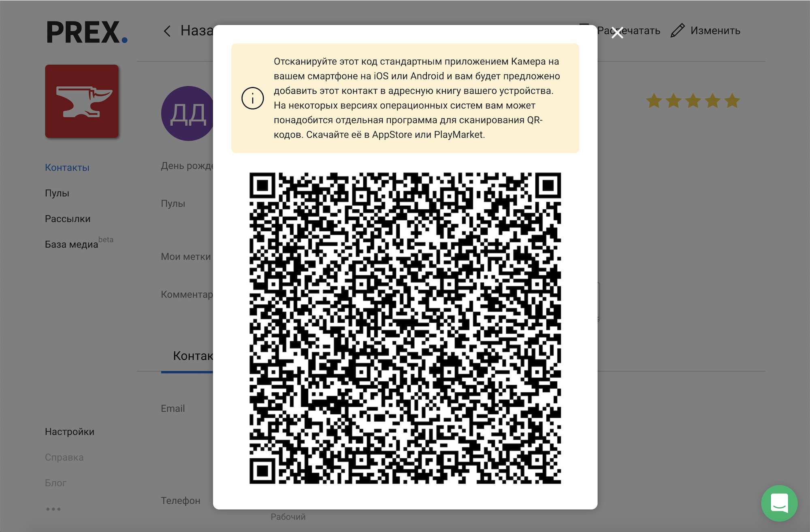This screenshot has width=810, height=532.
Task: Set rating with the third star
Action: 693,101
